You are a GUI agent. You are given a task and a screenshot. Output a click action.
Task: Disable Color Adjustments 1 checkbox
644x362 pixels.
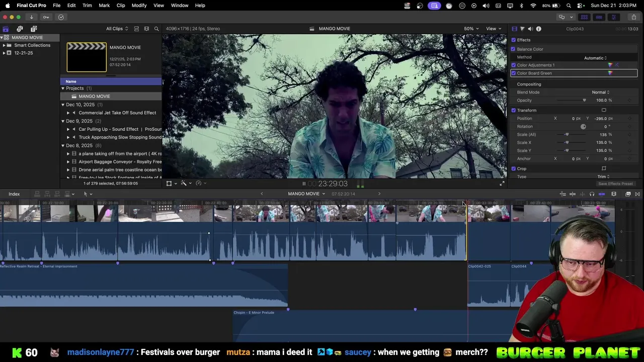(x=513, y=65)
